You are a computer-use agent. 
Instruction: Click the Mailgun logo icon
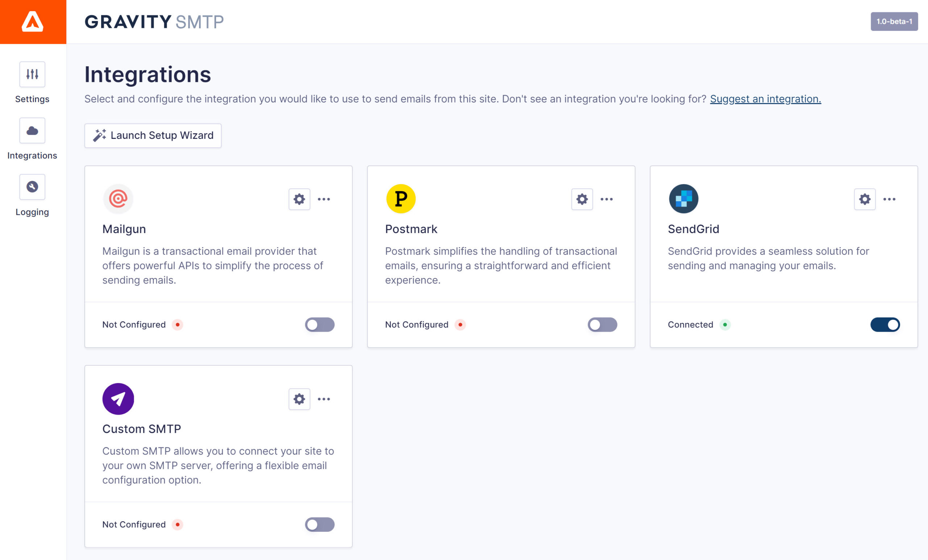point(118,199)
